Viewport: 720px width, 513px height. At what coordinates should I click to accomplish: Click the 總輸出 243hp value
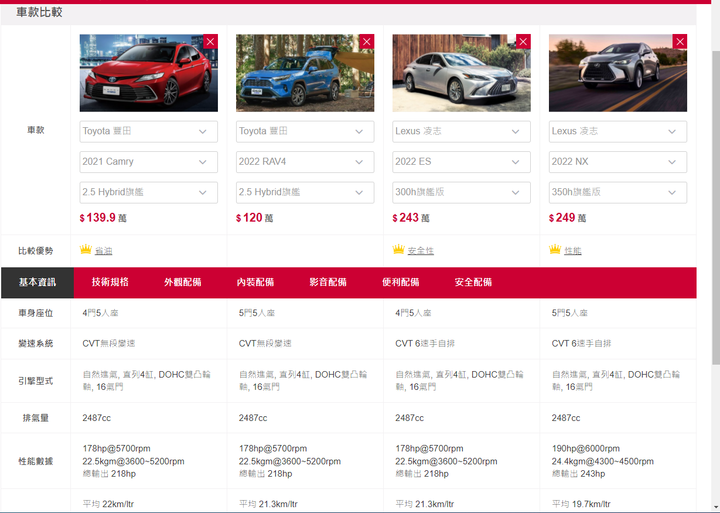(578, 474)
